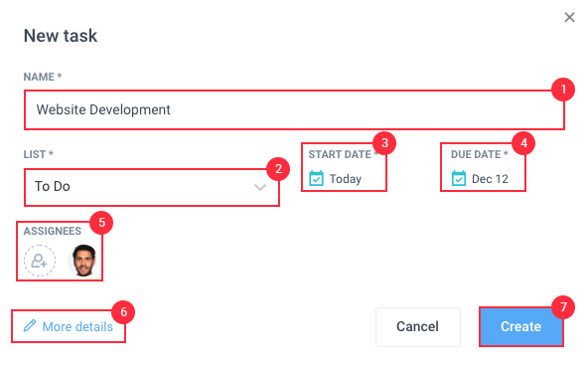Click the pencil icon beside More details
The image size is (588, 368).
[30, 325]
